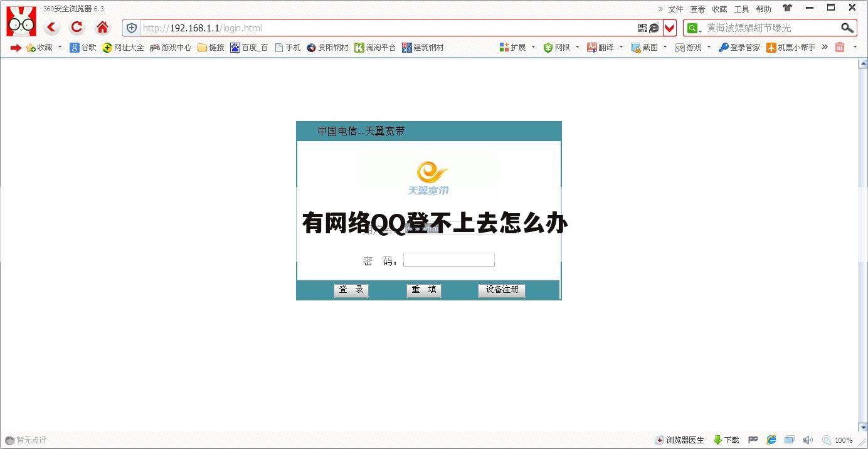The height and width of the screenshot is (449, 868).
Task: Click the 翻译 translate tool
Action: click(600, 48)
